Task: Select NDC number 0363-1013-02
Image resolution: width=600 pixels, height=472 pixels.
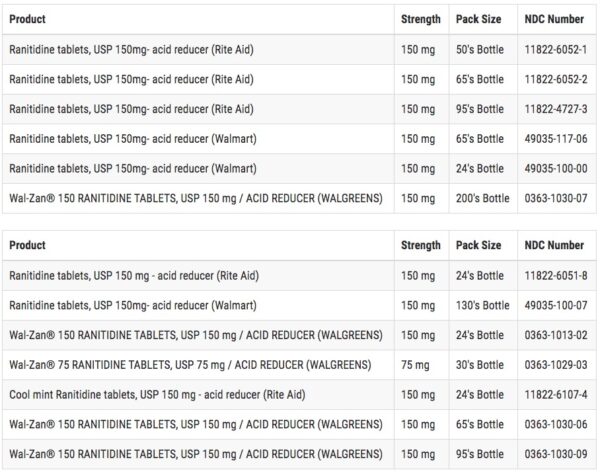Action: tap(556, 335)
